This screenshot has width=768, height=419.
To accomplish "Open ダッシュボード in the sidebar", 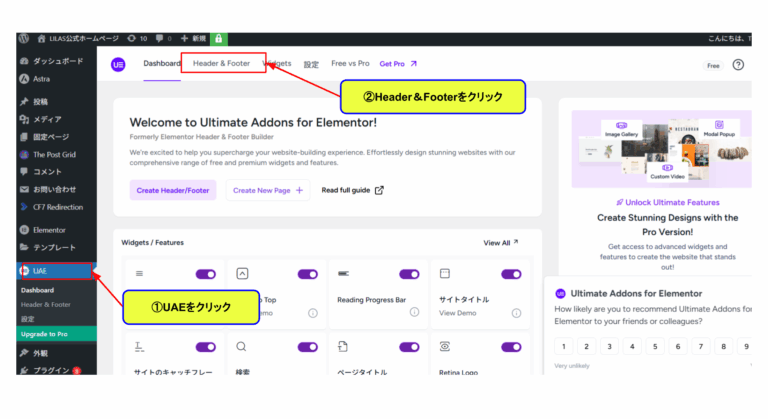I will tap(56, 61).
